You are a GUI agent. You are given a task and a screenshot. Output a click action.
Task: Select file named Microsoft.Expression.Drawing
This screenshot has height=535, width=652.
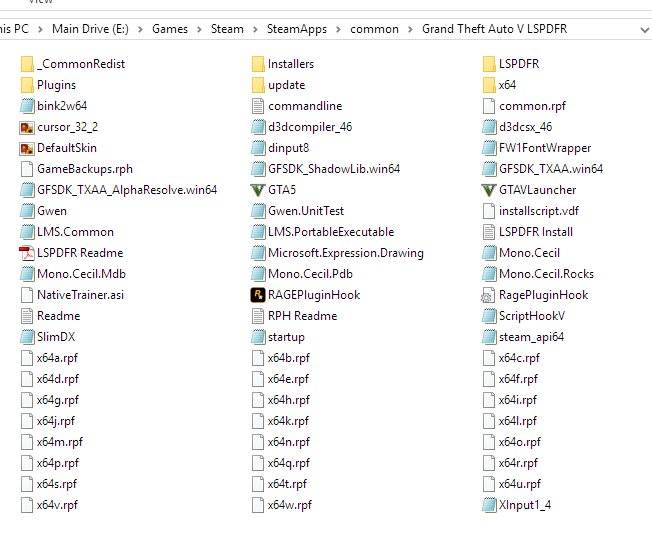346,253
